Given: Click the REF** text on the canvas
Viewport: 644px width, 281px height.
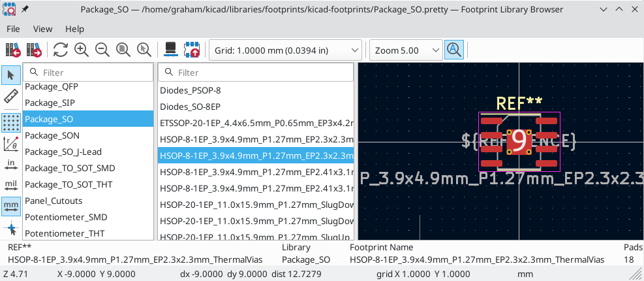Looking at the screenshot, I should (519, 103).
